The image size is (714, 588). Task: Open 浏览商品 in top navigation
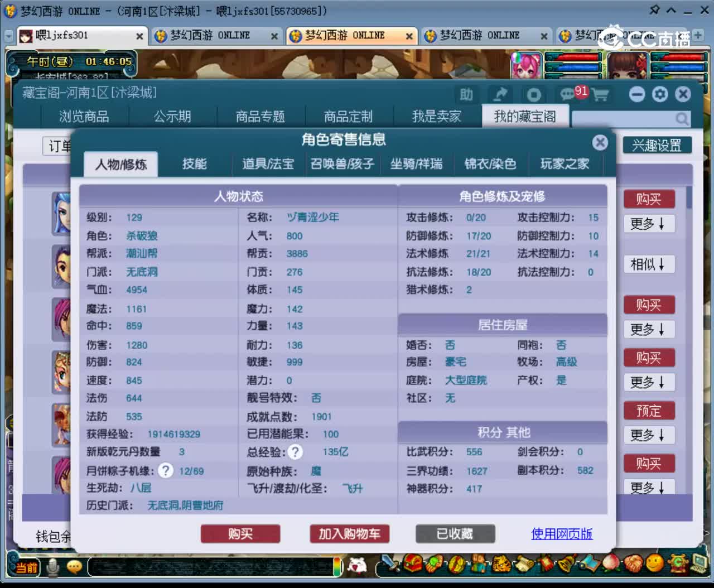click(x=84, y=117)
